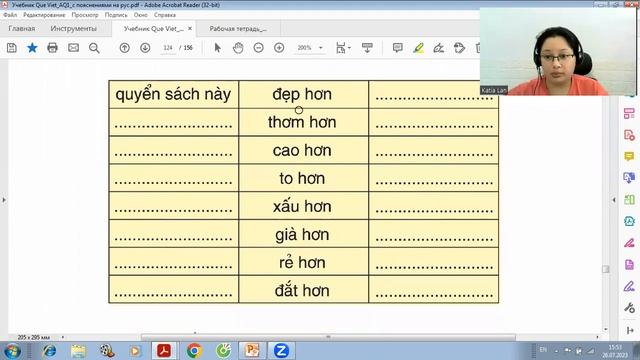Zoom out with the minus circle icon

[258, 48]
